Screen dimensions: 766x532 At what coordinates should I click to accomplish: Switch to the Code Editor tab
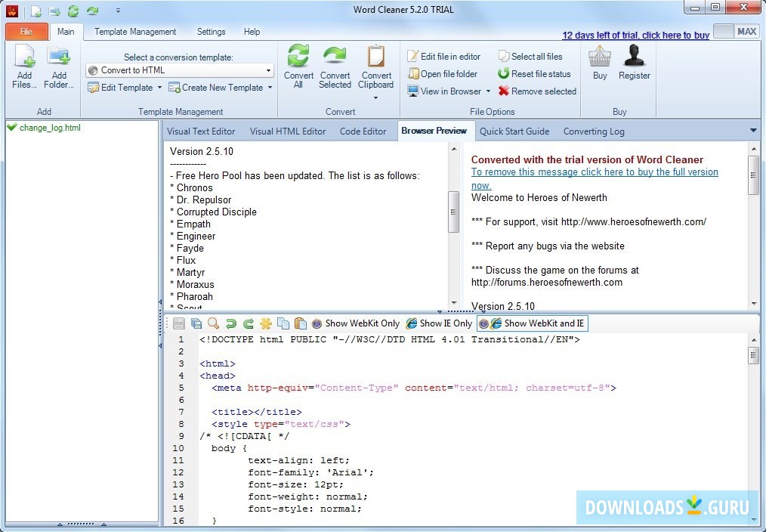tap(363, 131)
